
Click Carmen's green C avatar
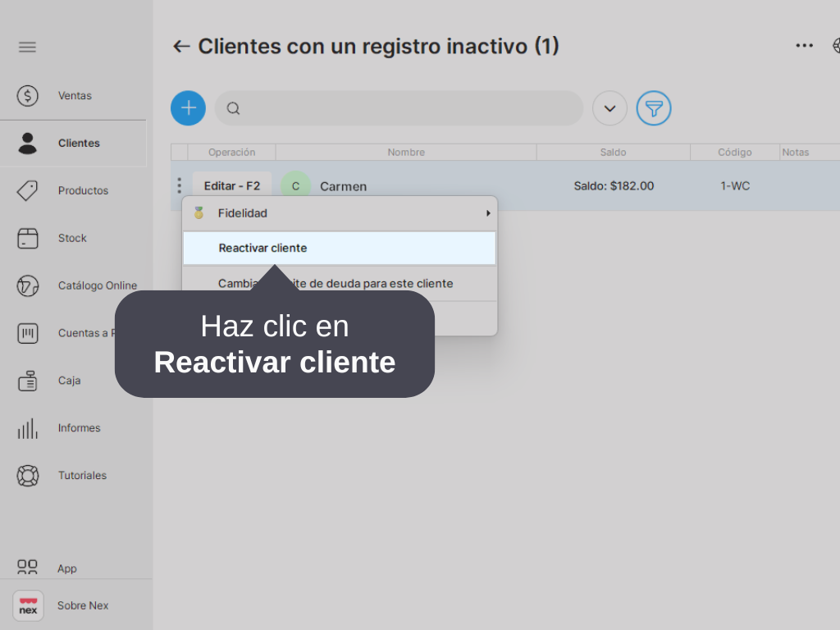click(x=295, y=186)
